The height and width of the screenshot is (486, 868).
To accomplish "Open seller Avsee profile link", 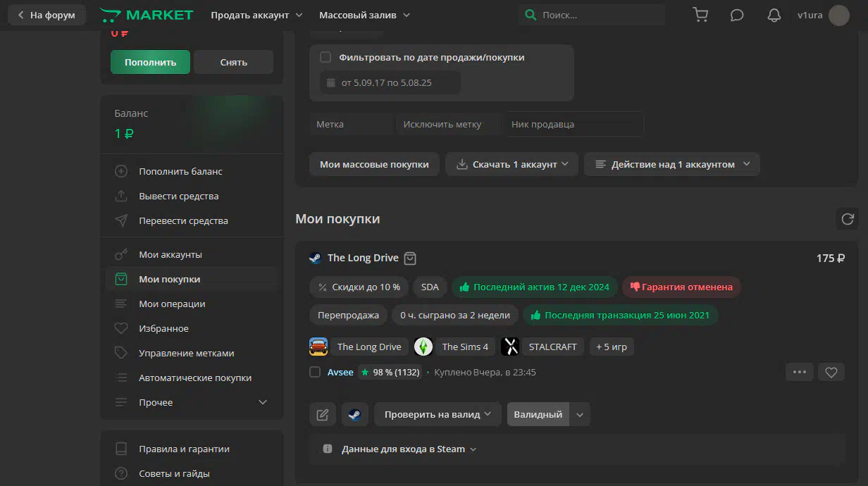I will 340,372.
